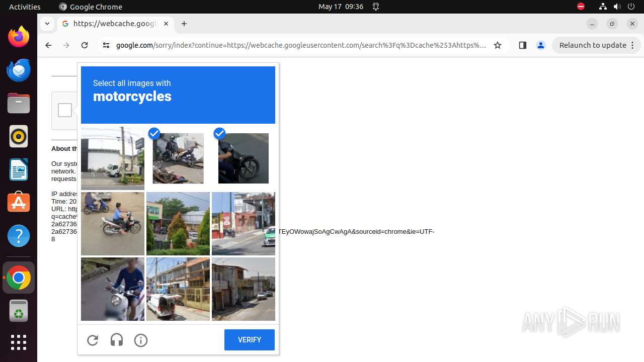This screenshot has width=644, height=362.
Task: Launch Firefox from the dock
Action: (x=19, y=37)
